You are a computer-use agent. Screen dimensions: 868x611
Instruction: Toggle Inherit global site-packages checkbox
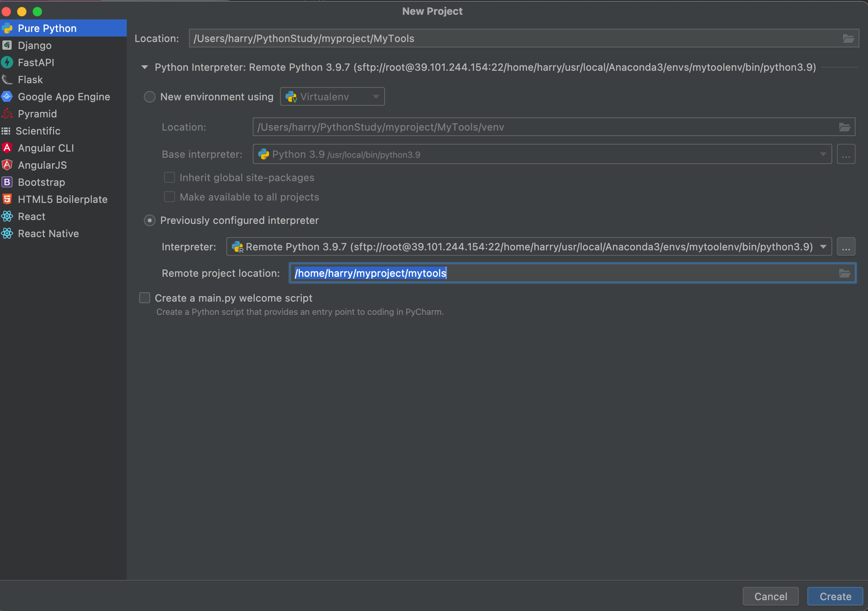pos(170,178)
